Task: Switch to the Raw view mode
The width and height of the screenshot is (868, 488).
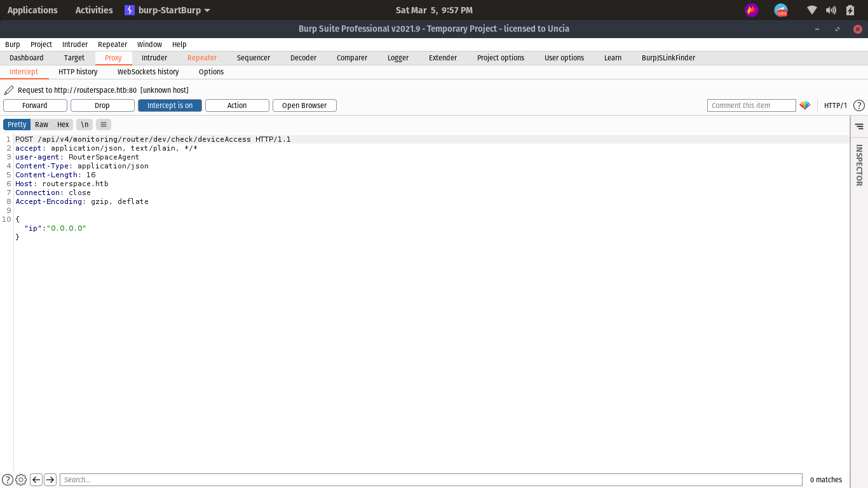Action: (42, 125)
